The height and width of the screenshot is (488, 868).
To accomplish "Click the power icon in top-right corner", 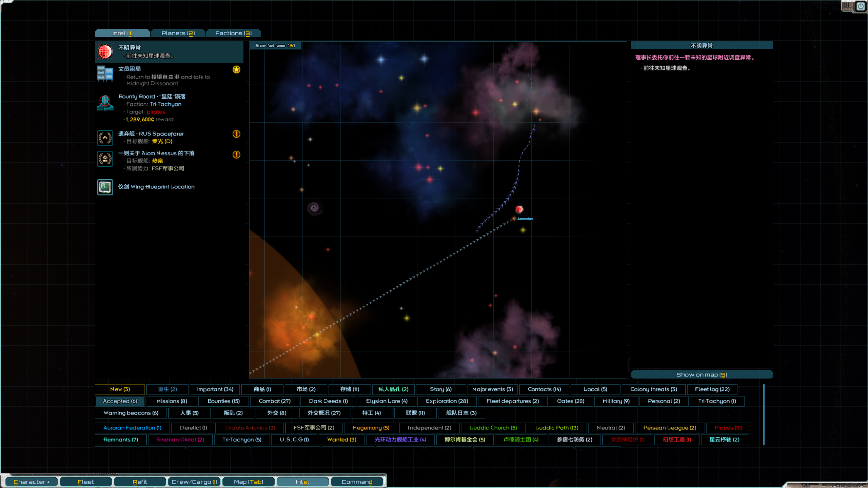I will 861,6.
